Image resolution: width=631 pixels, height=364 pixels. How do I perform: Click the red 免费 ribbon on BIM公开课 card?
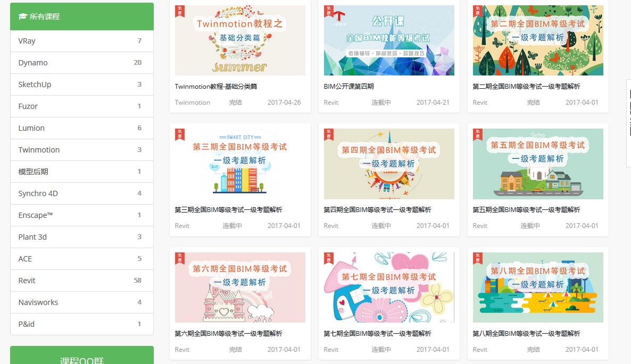(x=328, y=11)
